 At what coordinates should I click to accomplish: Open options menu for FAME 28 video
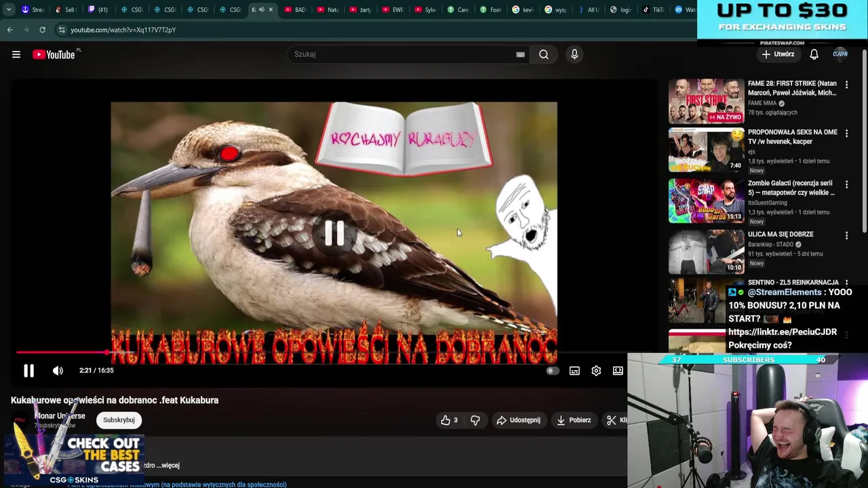(x=846, y=85)
